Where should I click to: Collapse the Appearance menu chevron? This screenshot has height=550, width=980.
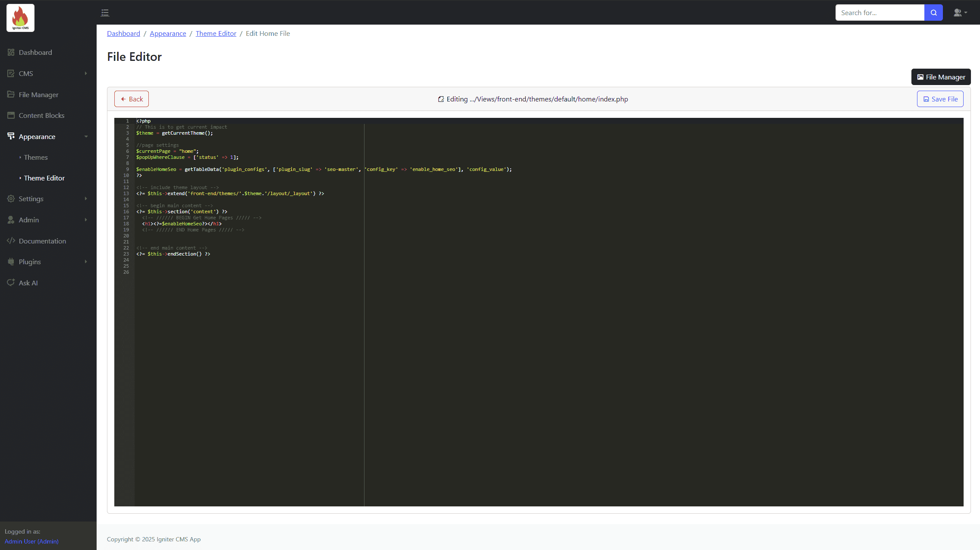86,136
